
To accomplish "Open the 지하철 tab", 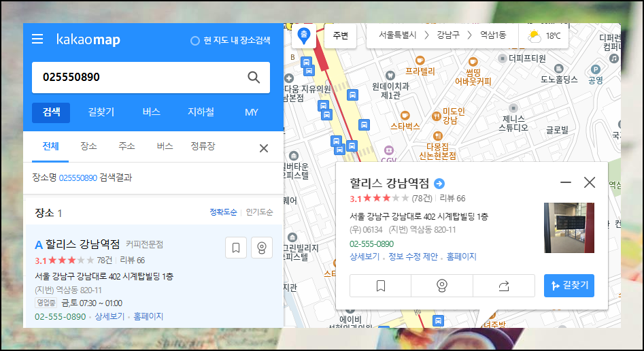I will point(201,112).
